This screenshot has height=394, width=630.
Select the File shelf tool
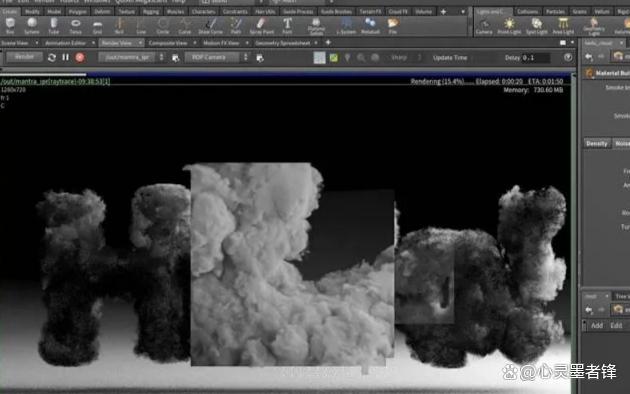pos(393,25)
